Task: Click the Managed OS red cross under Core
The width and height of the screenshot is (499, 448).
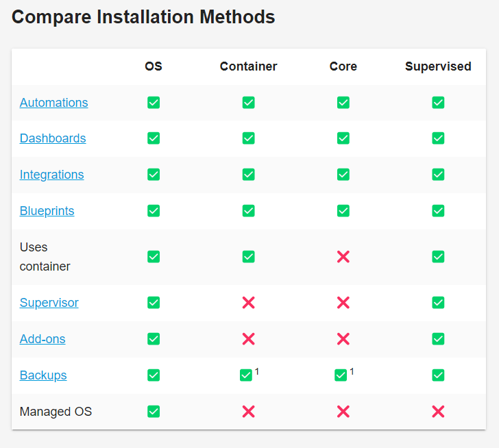Action: coord(343,412)
